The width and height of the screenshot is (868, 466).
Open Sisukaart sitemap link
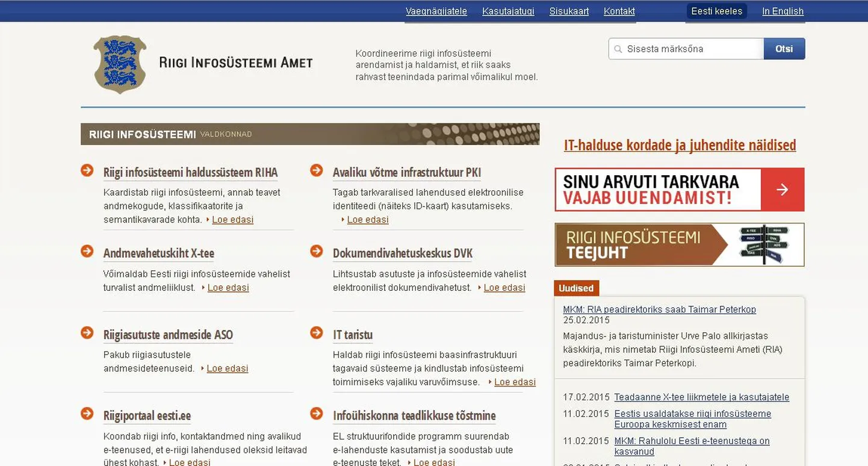(x=569, y=11)
